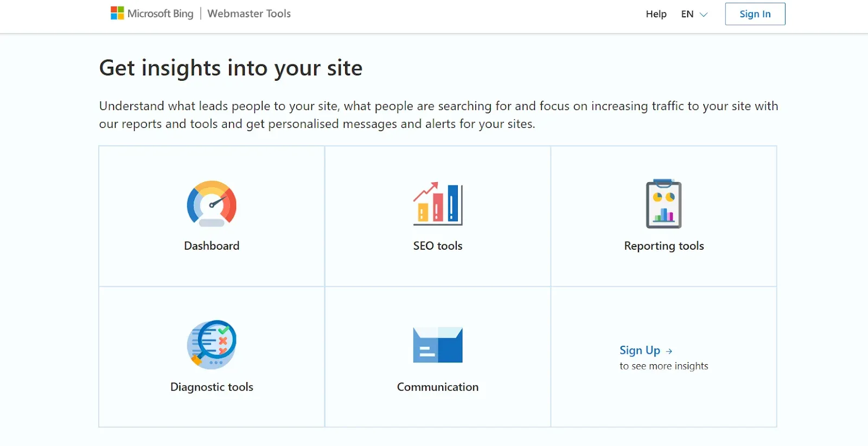Click the SEO tools bar chart icon
Viewport: 868px width, 446px height.
[438, 204]
